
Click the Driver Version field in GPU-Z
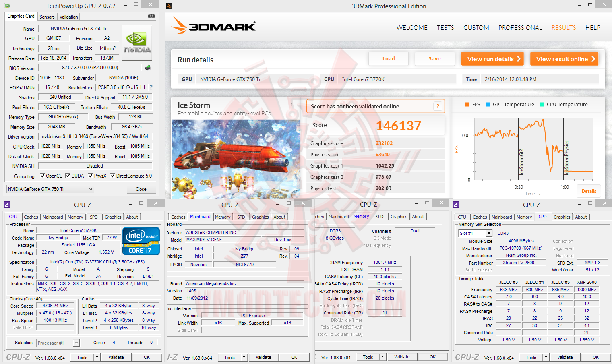[95, 136]
